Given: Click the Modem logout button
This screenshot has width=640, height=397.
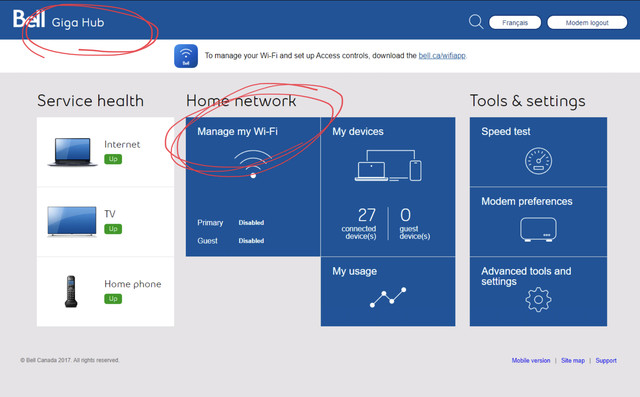Looking at the screenshot, I should (x=587, y=22).
